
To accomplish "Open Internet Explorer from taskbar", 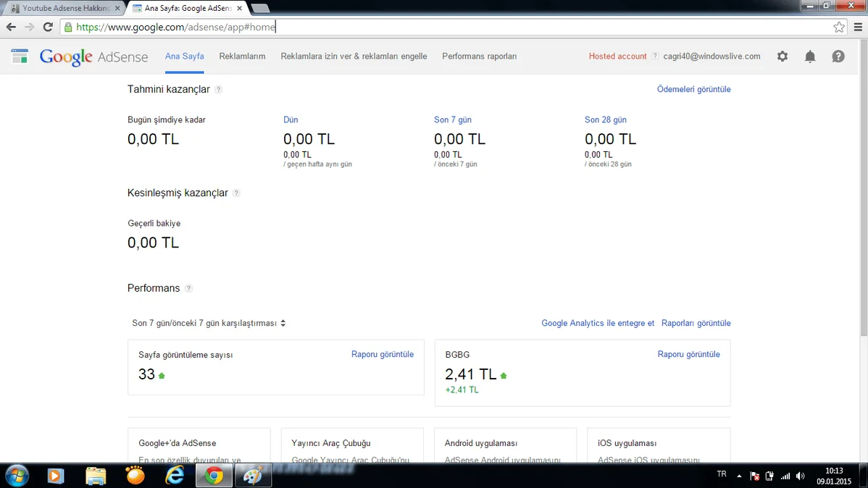I will (175, 476).
